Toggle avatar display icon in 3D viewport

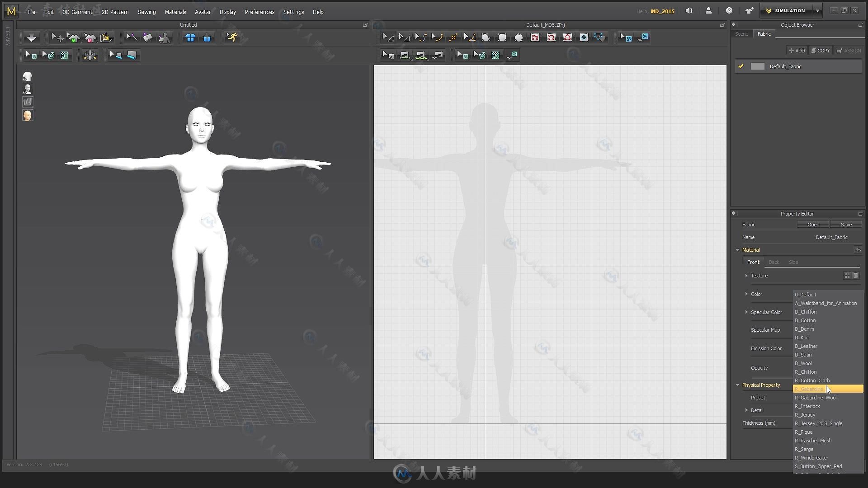pos(28,89)
